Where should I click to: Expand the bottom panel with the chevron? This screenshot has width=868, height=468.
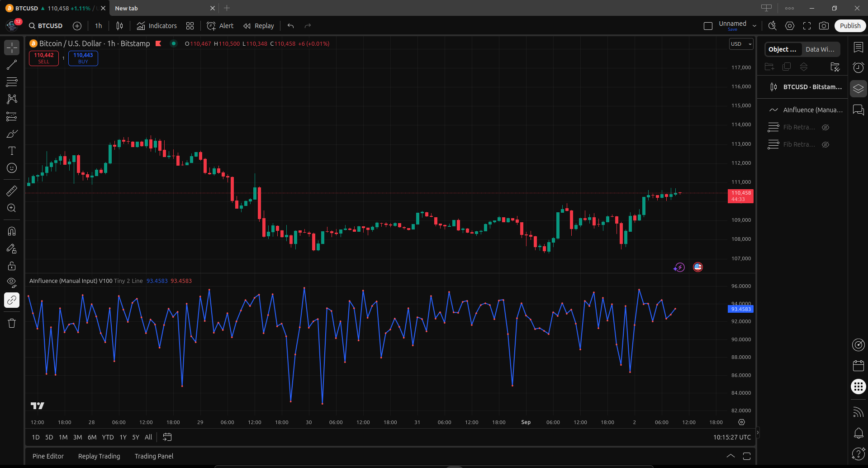coord(730,456)
